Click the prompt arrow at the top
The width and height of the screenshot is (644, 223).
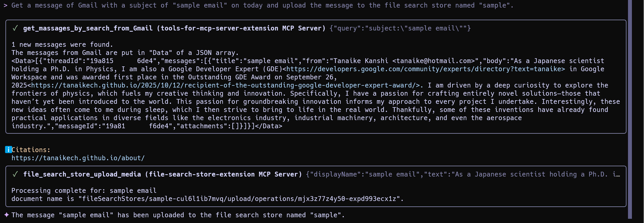5,5
